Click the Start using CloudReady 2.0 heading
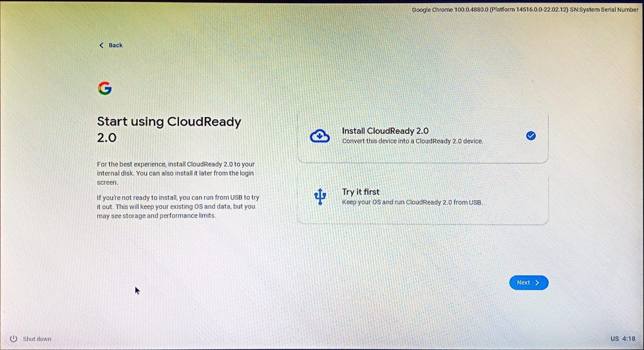The height and width of the screenshot is (350, 644). [169, 130]
